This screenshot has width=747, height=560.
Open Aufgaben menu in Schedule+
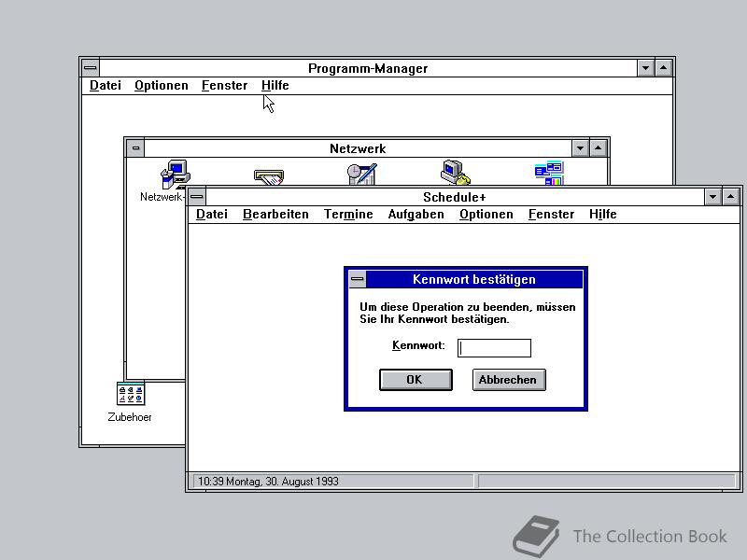[x=416, y=215]
